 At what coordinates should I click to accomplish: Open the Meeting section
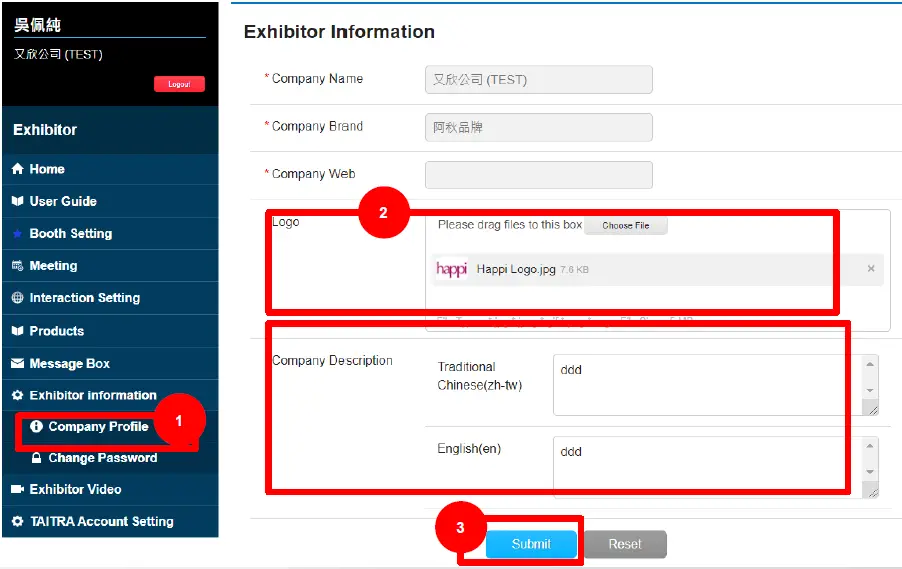[110, 266]
